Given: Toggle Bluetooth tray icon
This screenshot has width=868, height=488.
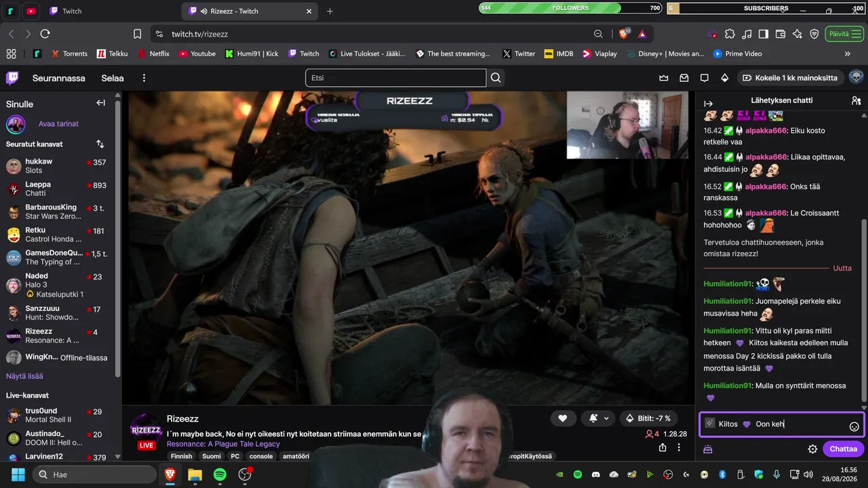Looking at the screenshot, I should coord(723,474).
